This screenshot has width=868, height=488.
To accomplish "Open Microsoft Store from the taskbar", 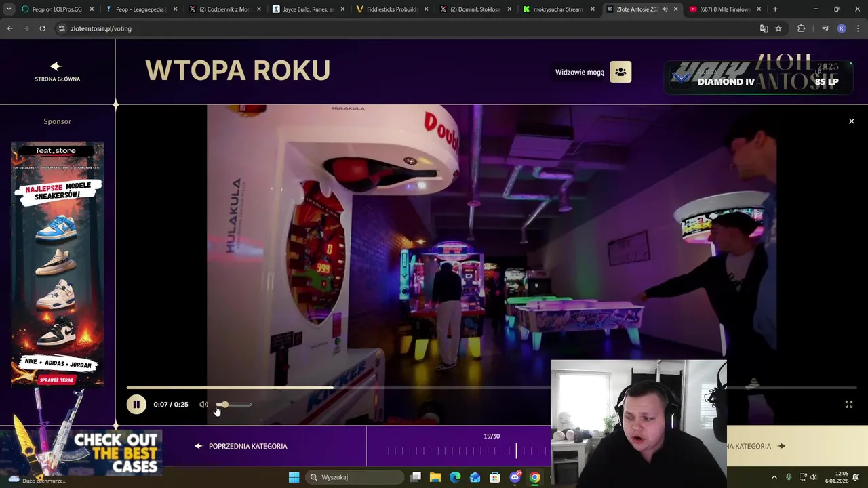I will [495, 477].
